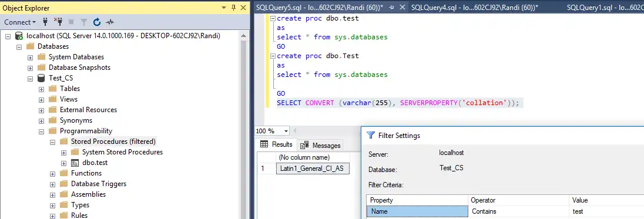
Task: Click the Connect Object Explorer plug icon
Action: [46, 22]
